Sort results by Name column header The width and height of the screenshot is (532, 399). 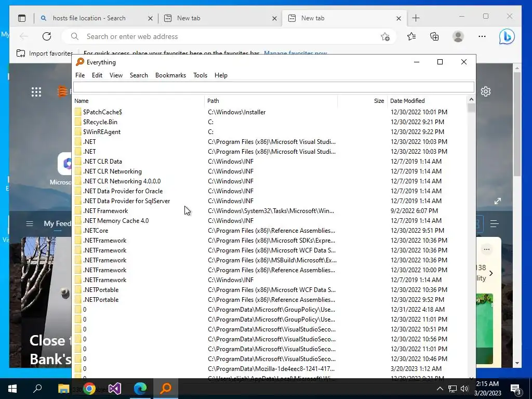(138, 101)
